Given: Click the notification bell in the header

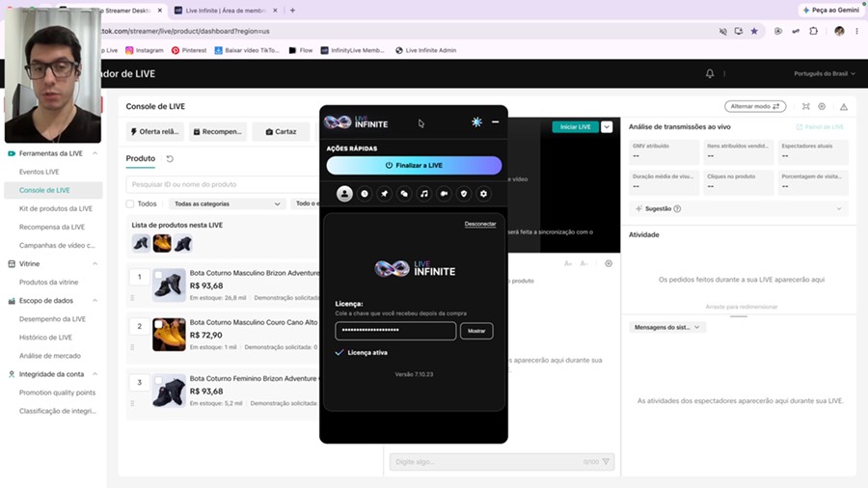Looking at the screenshot, I should (710, 73).
